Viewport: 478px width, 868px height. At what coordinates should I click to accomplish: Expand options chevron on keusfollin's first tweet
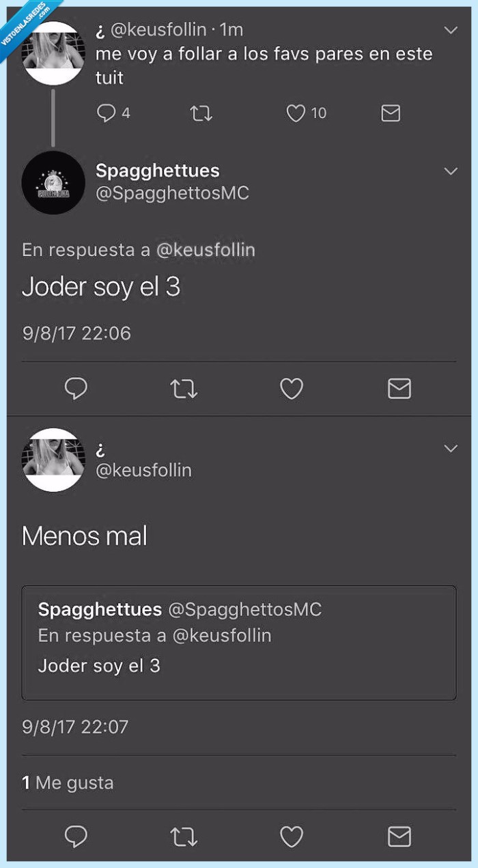click(x=450, y=30)
